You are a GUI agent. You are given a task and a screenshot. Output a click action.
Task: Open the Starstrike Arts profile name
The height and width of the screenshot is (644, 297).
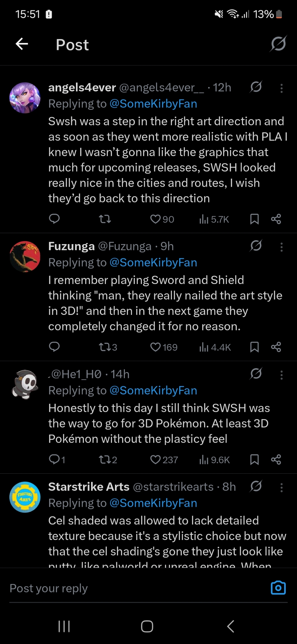[x=89, y=487]
